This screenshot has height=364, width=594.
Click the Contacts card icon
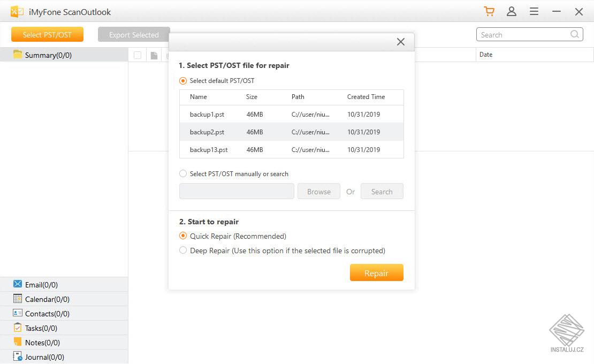click(18, 313)
